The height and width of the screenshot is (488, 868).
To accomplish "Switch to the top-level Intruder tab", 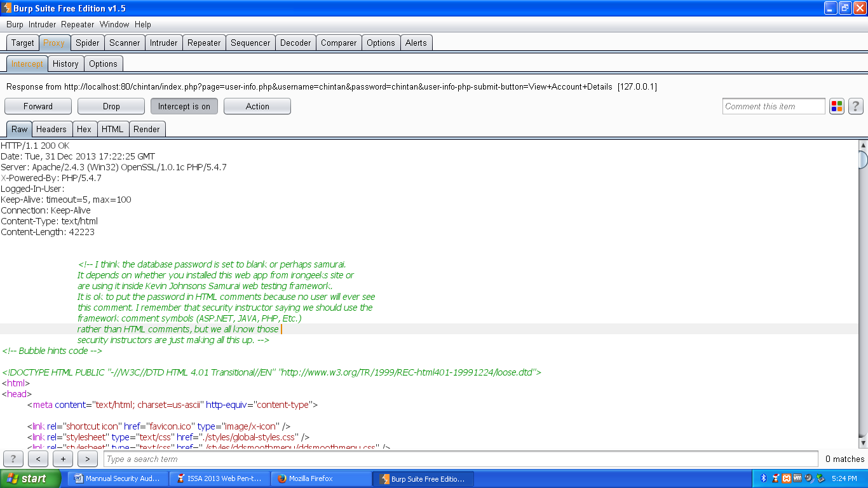I will (x=164, y=43).
